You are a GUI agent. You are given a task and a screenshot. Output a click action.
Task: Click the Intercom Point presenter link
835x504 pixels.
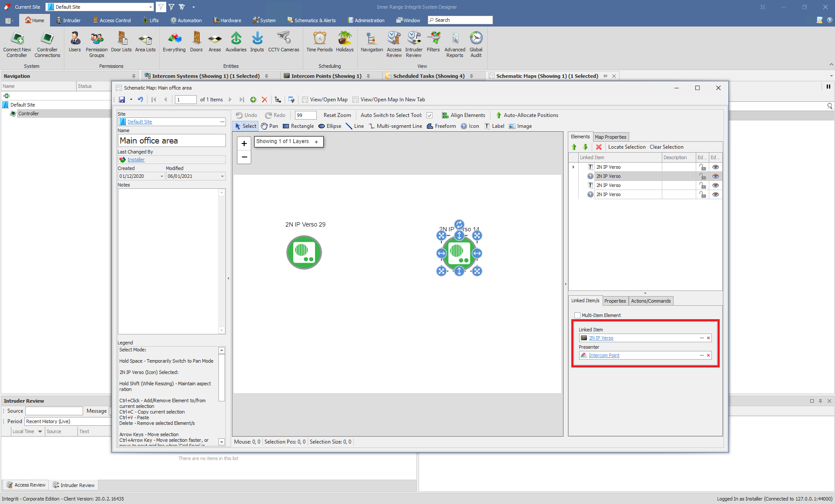(x=604, y=355)
